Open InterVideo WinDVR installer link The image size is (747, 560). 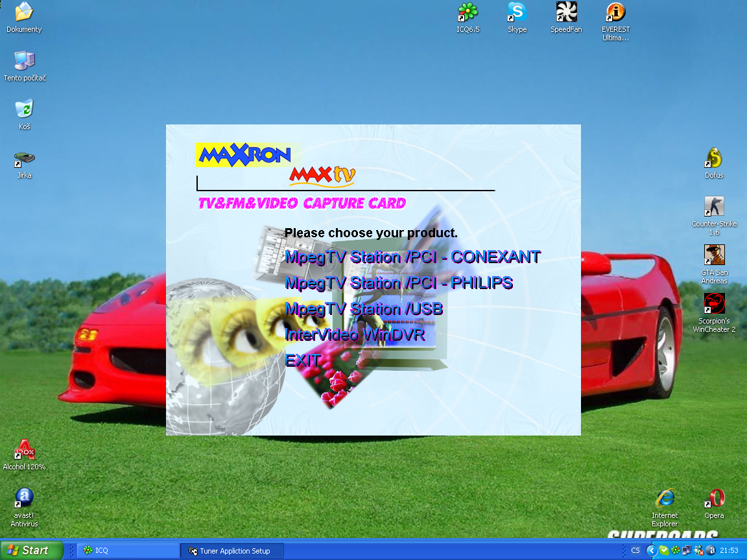pos(355,334)
